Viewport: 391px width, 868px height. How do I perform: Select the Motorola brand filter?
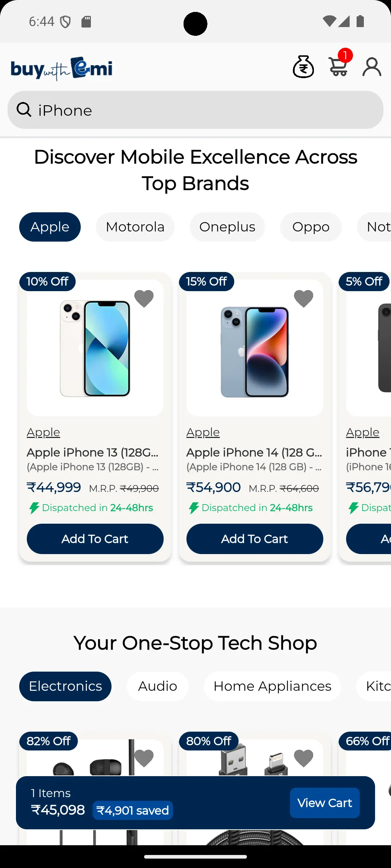[x=135, y=227]
